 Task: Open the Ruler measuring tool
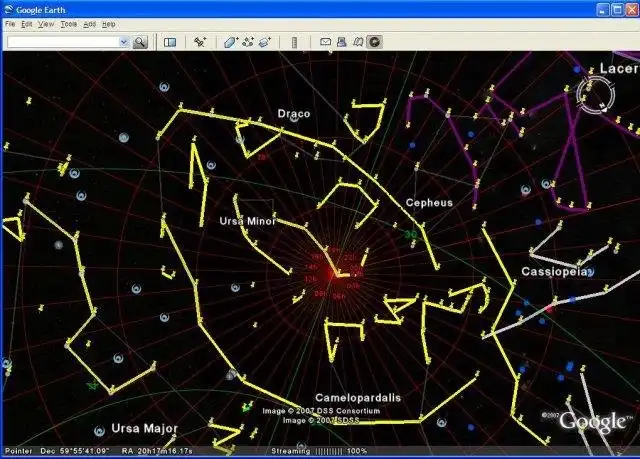pyautogui.click(x=294, y=42)
